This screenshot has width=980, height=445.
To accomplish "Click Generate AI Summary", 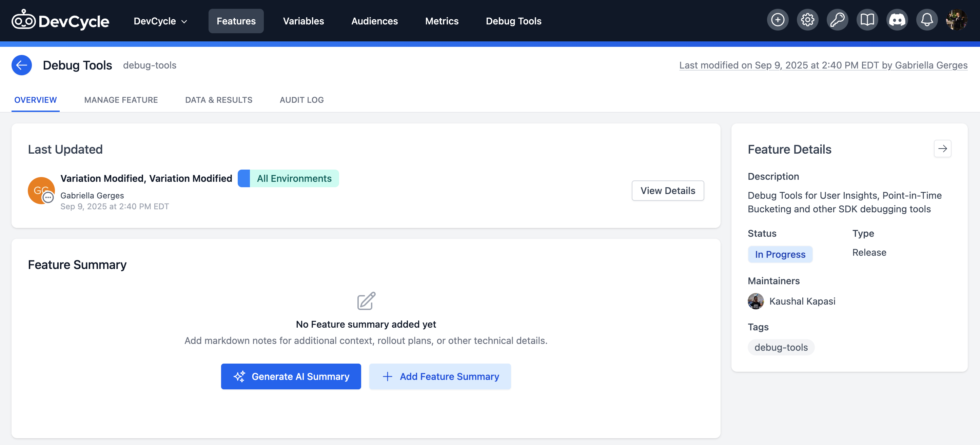I will 291,376.
